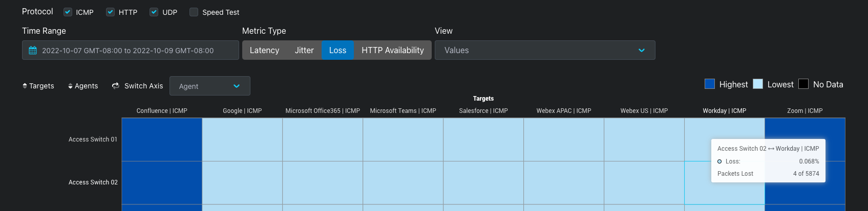Sort by Agents
The image size is (868, 211).
pos(83,86)
